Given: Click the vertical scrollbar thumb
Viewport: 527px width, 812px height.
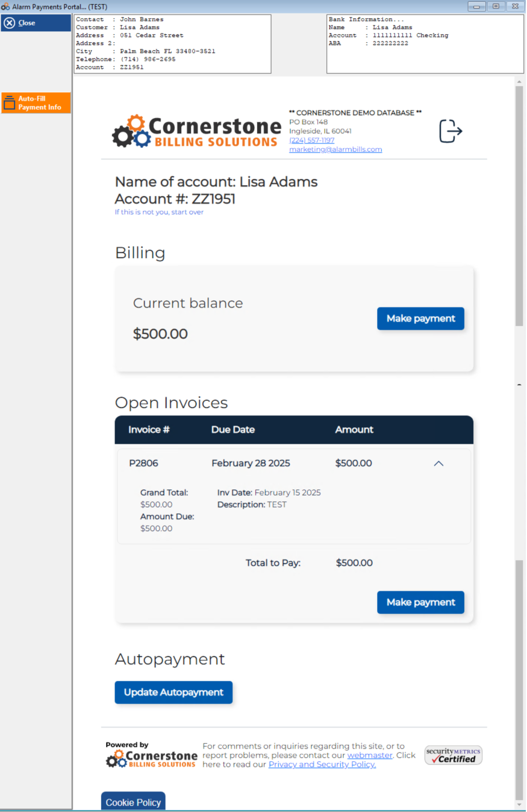Looking at the screenshot, I should 519,205.
